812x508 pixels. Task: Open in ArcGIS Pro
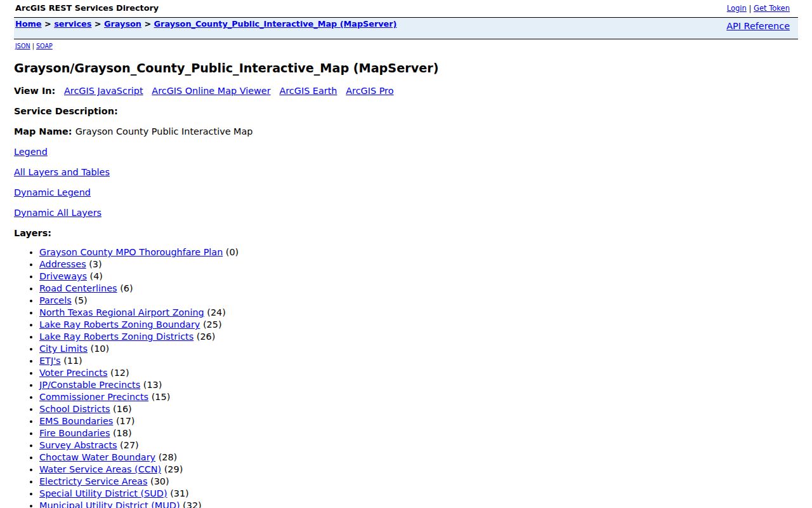[370, 91]
